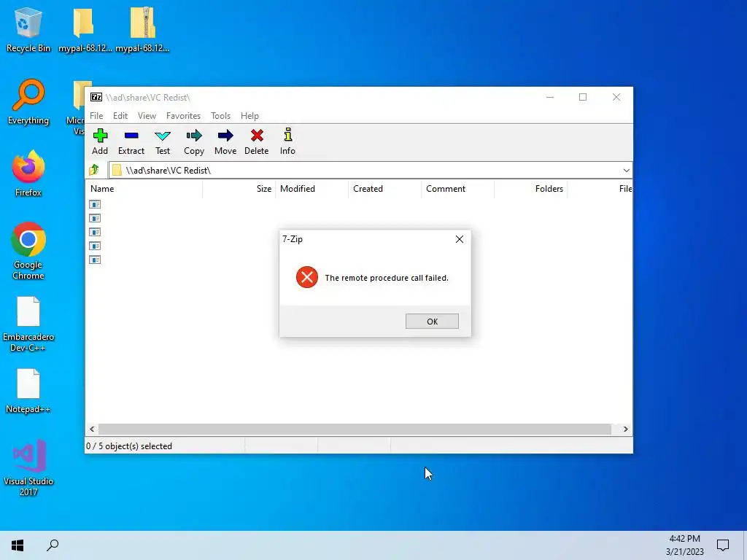Image resolution: width=747 pixels, height=560 pixels.
Task: Select the Embarcadero Dev-C++ desktop icon
Action: 28,324
